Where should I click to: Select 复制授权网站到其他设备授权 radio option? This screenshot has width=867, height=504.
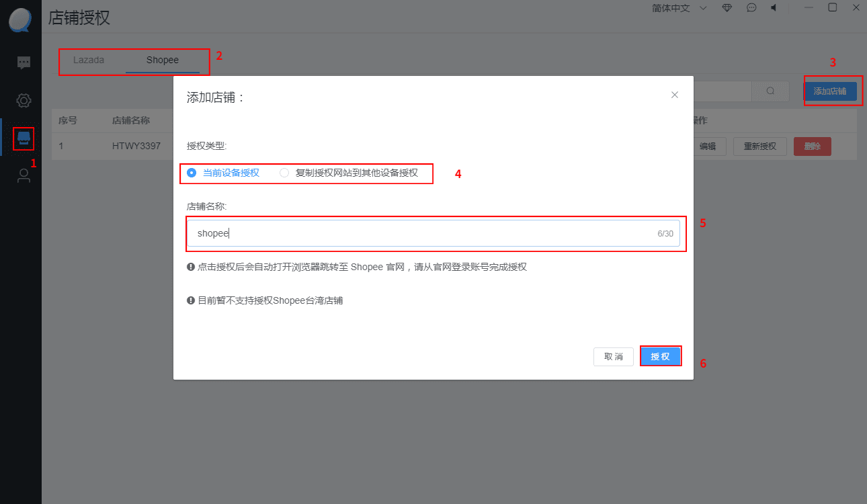point(349,173)
